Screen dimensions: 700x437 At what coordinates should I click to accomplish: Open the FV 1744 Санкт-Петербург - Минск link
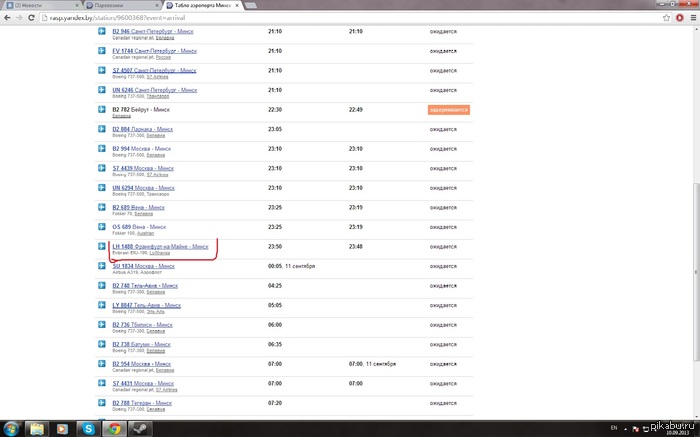point(154,51)
